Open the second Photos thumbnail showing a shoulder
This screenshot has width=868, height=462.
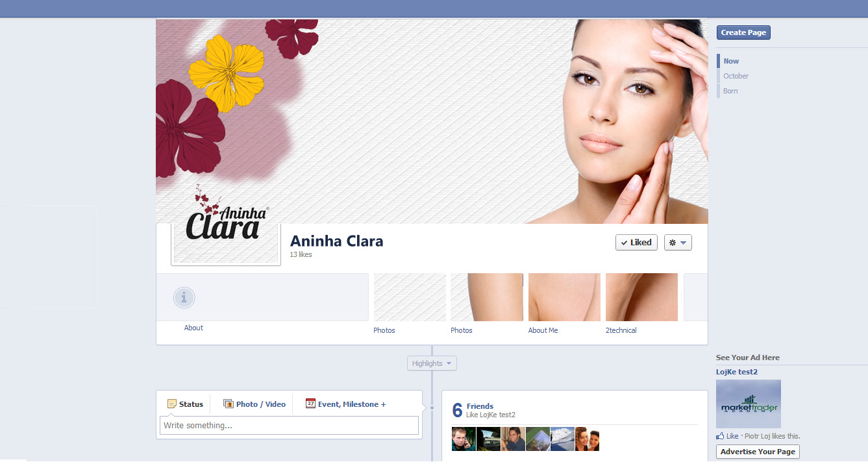487,297
